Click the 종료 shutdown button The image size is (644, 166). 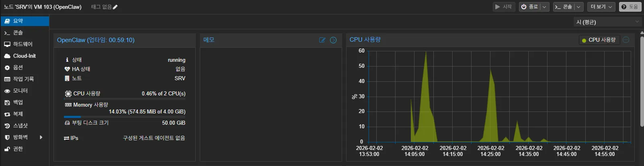point(529,7)
